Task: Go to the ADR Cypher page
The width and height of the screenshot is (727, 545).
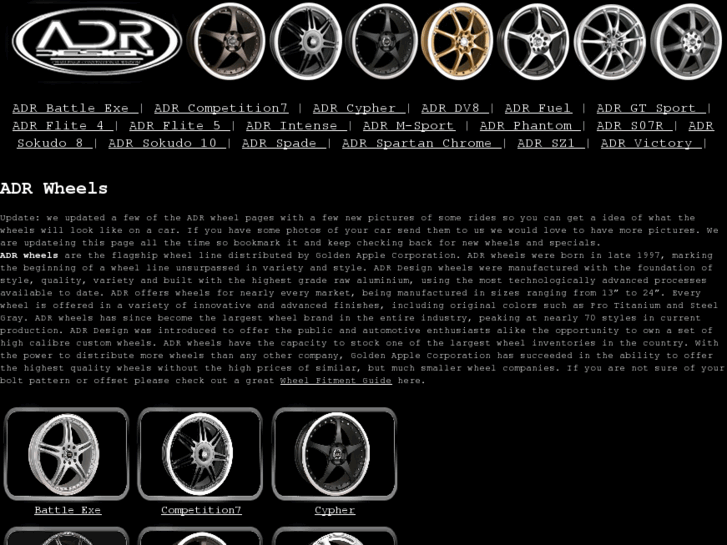Action: pos(359,109)
